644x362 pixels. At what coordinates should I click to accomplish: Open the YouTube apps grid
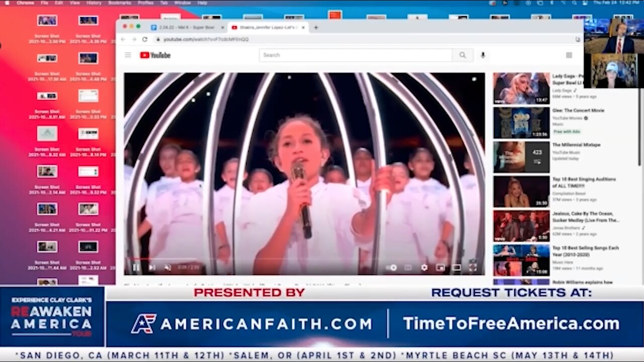pyautogui.click(x=569, y=55)
